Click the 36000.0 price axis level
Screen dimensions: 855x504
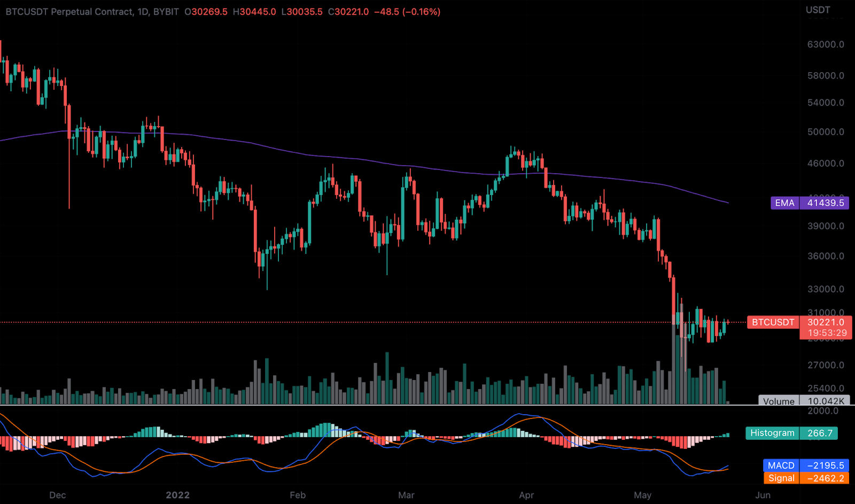826,256
